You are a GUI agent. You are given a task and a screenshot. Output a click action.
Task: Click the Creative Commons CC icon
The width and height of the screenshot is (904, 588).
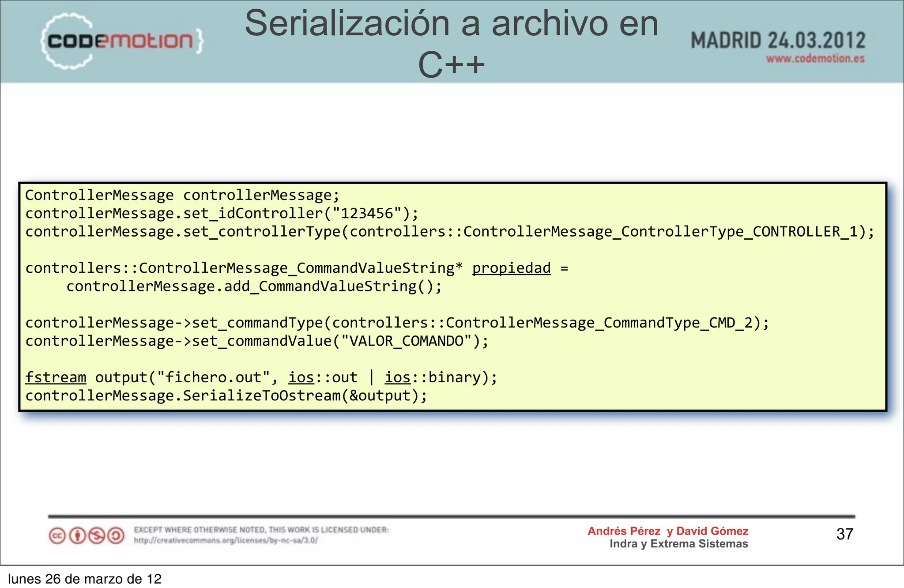(x=57, y=535)
